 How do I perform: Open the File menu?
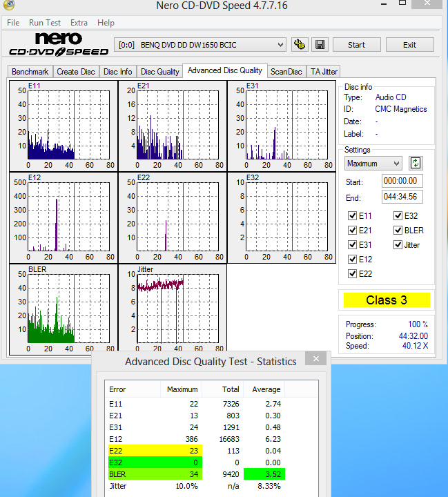click(x=13, y=23)
